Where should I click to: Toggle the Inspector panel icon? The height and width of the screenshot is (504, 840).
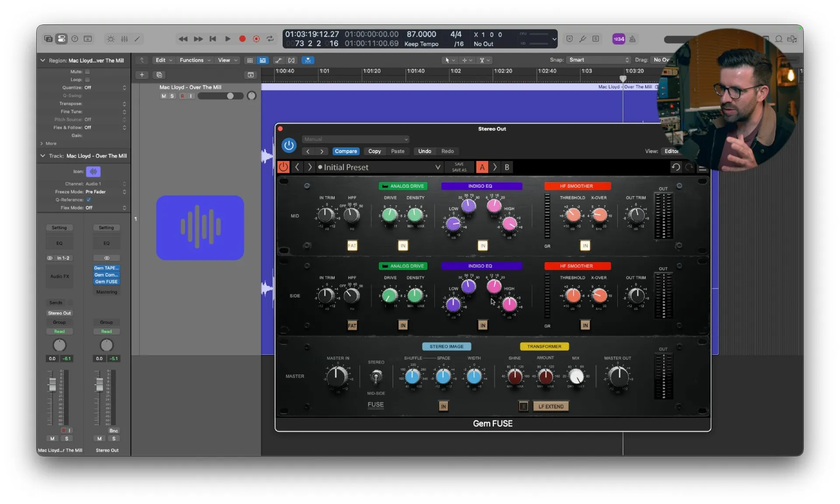62,39
